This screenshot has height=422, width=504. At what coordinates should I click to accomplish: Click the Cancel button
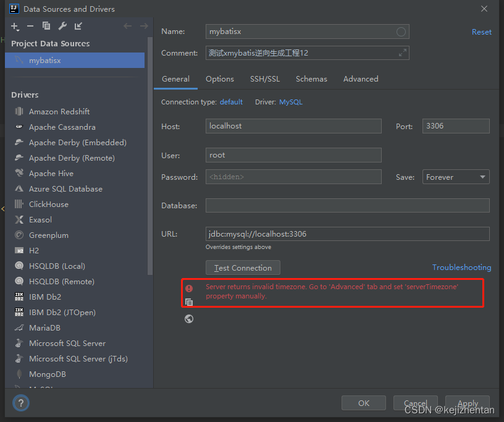(x=416, y=403)
